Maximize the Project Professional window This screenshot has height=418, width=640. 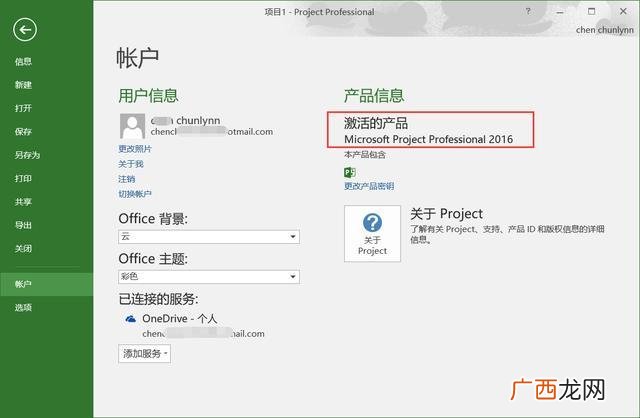(591, 11)
